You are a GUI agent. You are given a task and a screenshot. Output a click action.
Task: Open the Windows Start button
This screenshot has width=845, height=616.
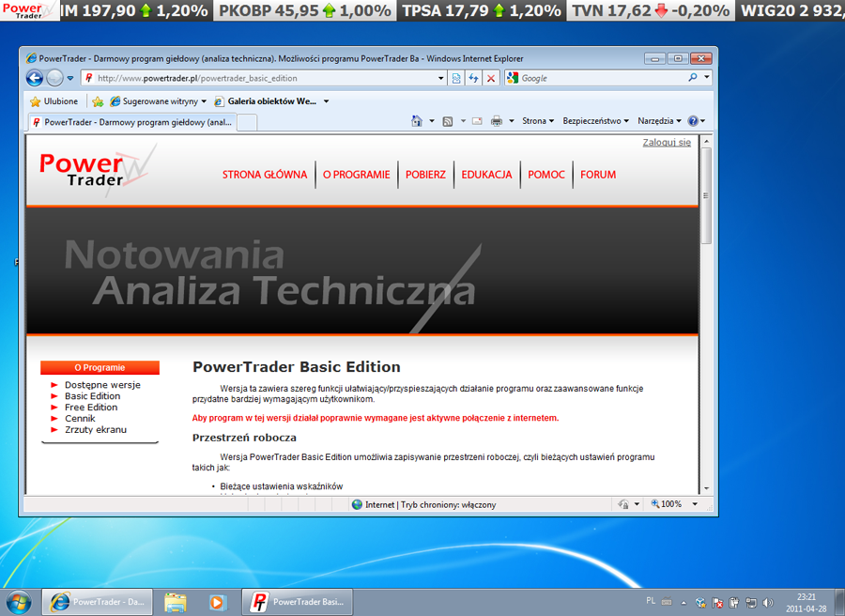[x=19, y=602]
